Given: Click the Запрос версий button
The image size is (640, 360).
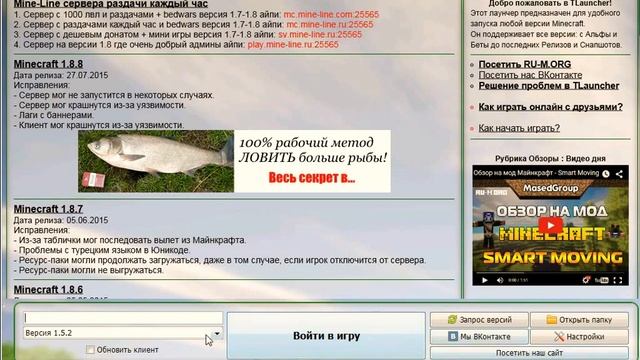Looking at the screenshot, I should coord(479,320).
